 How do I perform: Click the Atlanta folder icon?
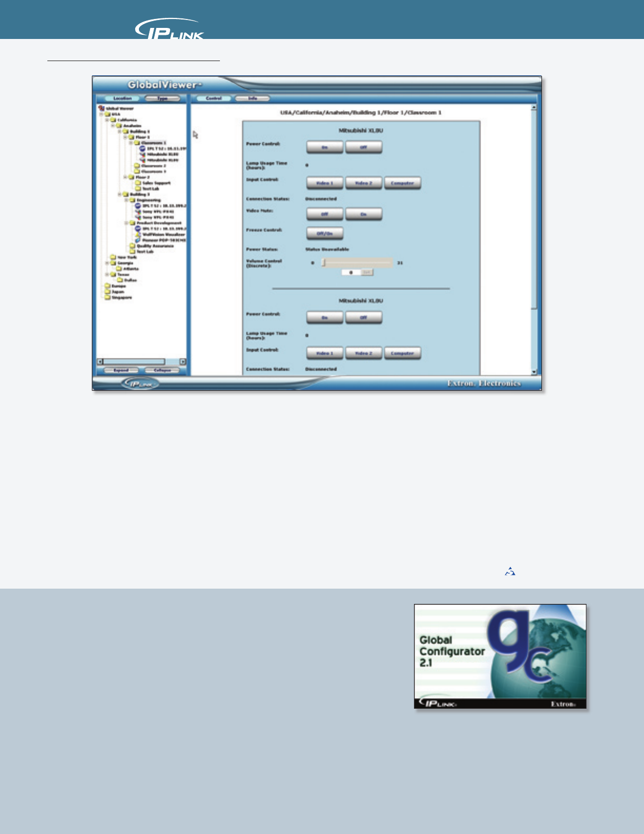pos(119,269)
